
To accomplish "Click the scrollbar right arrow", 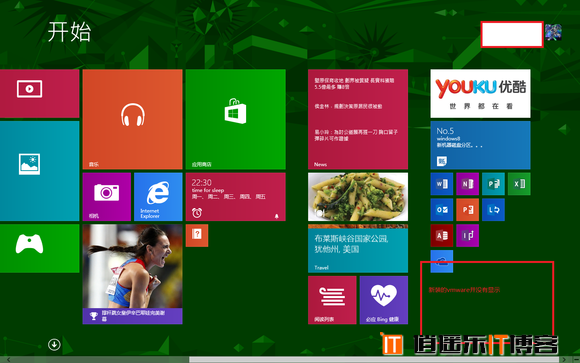I will 564,360.
